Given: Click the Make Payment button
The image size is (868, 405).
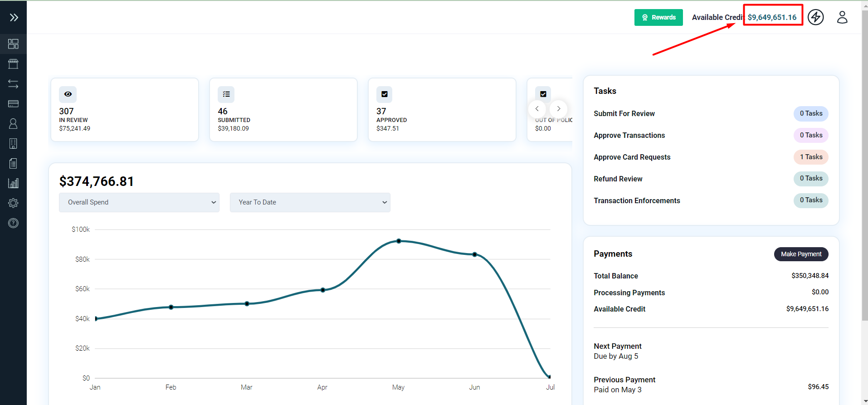Looking at the screenshot, I should (800, 254).
